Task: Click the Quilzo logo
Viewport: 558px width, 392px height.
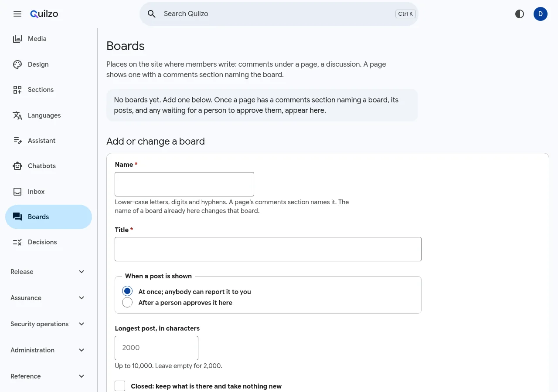Action: pos(44,14)
